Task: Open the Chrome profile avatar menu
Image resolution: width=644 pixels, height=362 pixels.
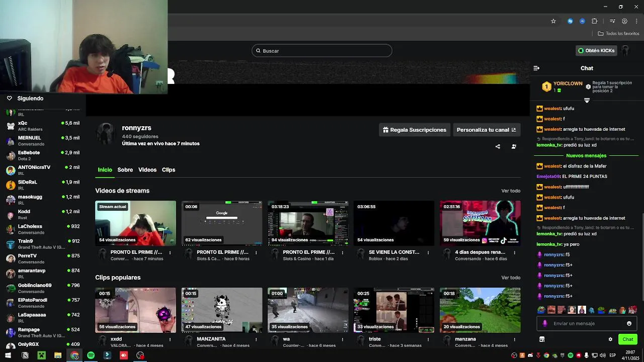Action: click(x=624, y=21)
